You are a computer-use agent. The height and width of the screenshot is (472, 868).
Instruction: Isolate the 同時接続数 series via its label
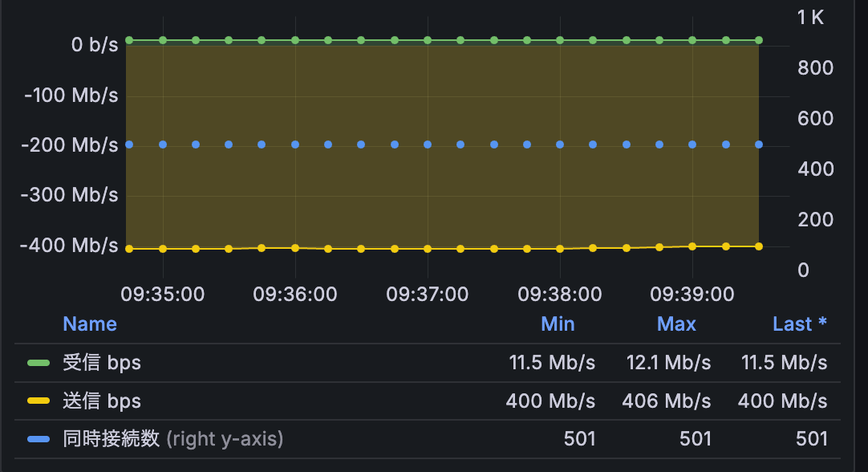tap(112, 439)
